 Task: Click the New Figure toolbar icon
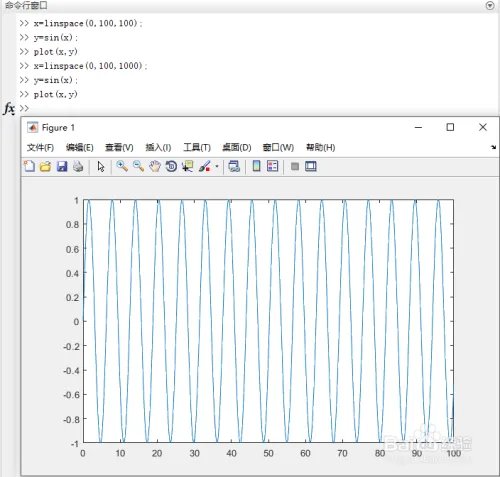coord(29,166)
